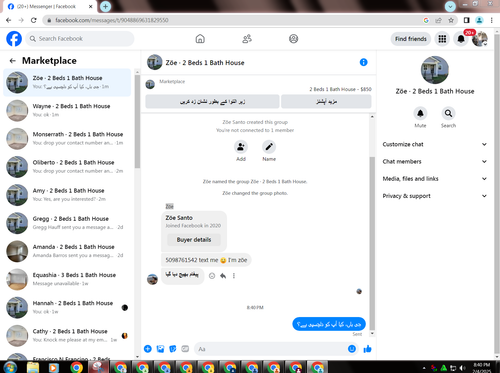Click the chat messages scrollbar
This screenshot has height=373, width=500.
pyautogui.click(x=372, y=243)
